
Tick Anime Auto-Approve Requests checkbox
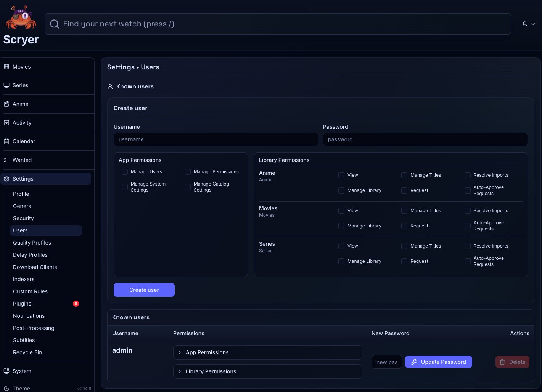coord(468,190)
